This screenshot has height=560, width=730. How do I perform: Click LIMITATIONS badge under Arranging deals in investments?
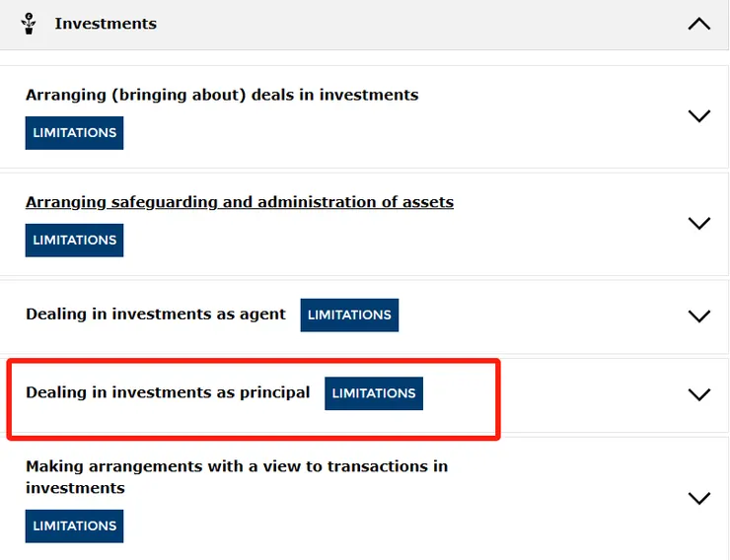[x=74, y=133]
